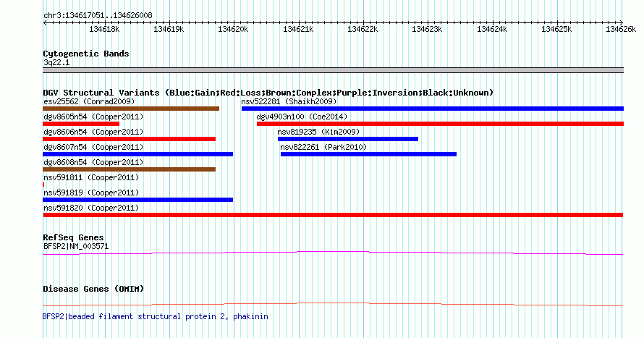This screenshot has width=644, height=338.
Task: Open nsv819235 (Kim2009) variant label
Action: coord(318,132)
